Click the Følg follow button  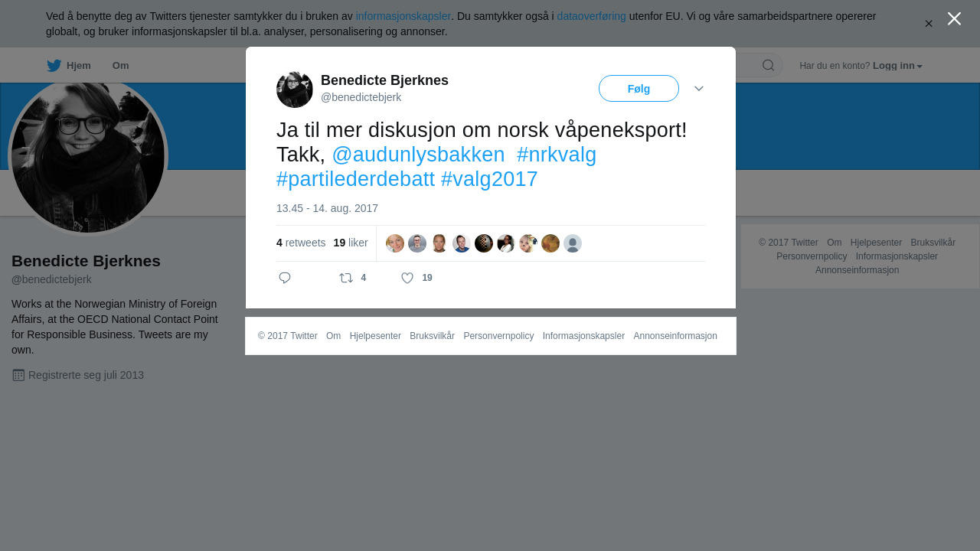tap(639, 89)
